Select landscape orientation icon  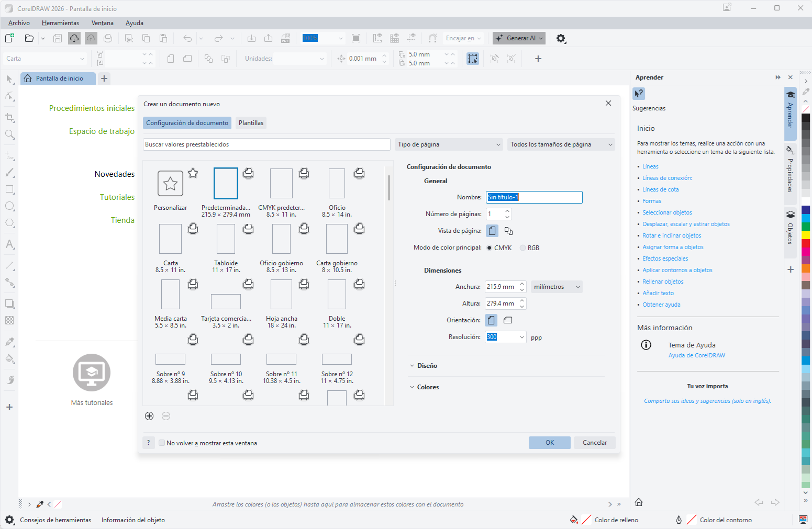click(x=508, y=320)
